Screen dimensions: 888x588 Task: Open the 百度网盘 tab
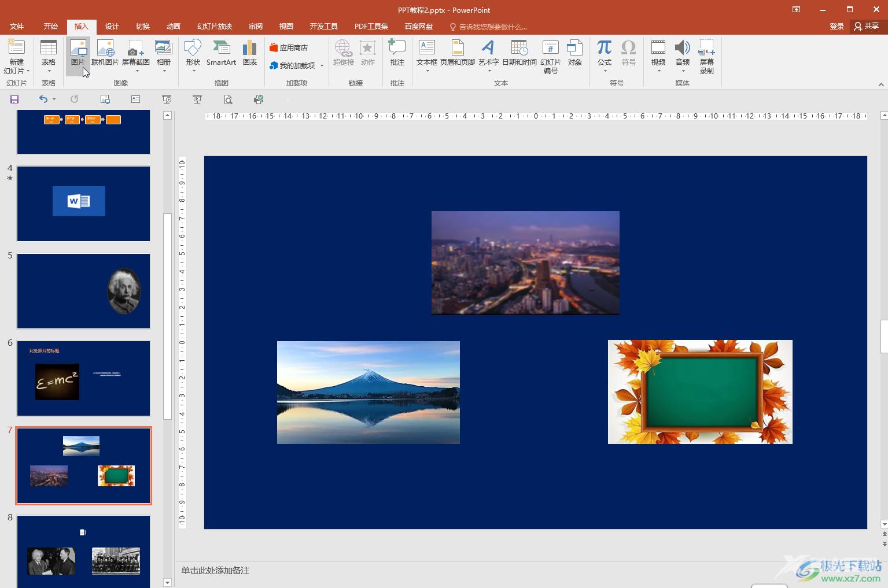419,27
